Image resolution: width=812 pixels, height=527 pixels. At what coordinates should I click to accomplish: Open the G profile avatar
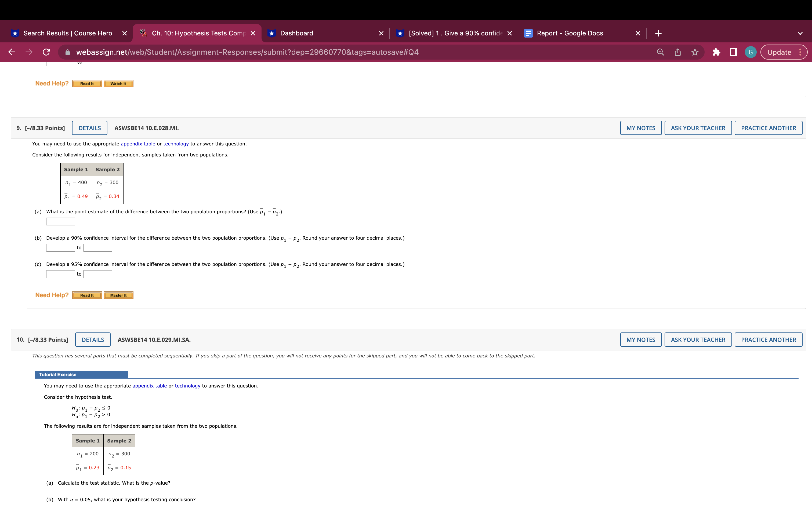(750, 52)
